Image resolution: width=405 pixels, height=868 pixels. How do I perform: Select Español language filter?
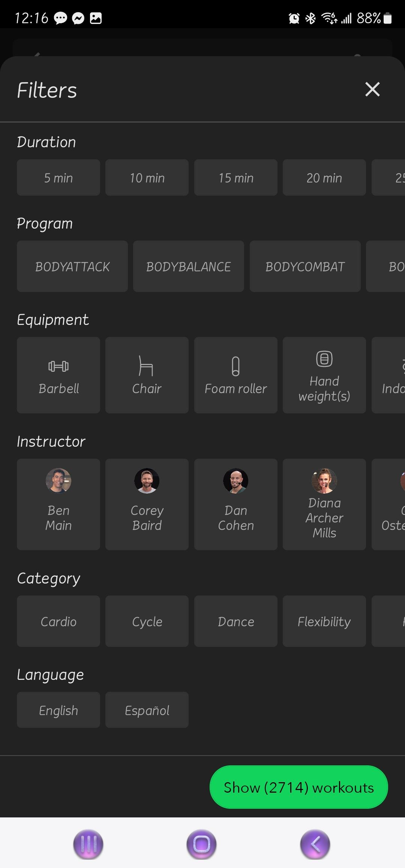(x=147, y=710)
